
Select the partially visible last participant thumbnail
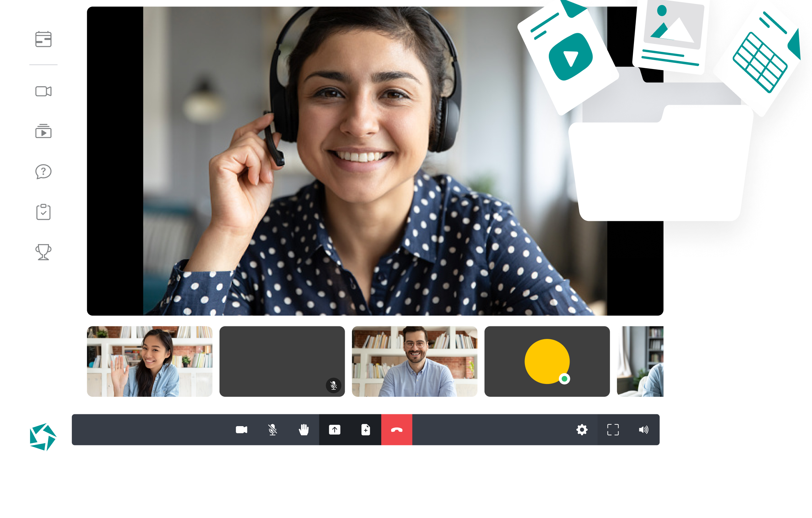640,361
